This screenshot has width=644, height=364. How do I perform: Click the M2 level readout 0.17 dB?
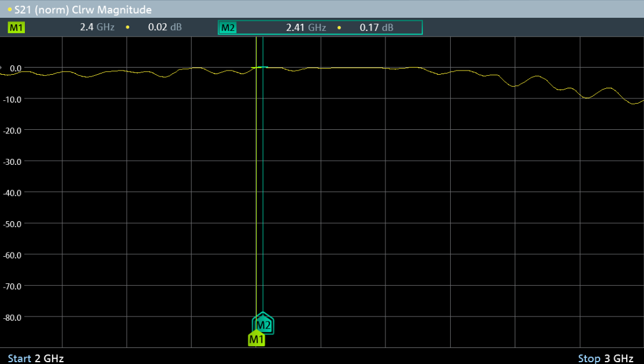pos(377,27)
